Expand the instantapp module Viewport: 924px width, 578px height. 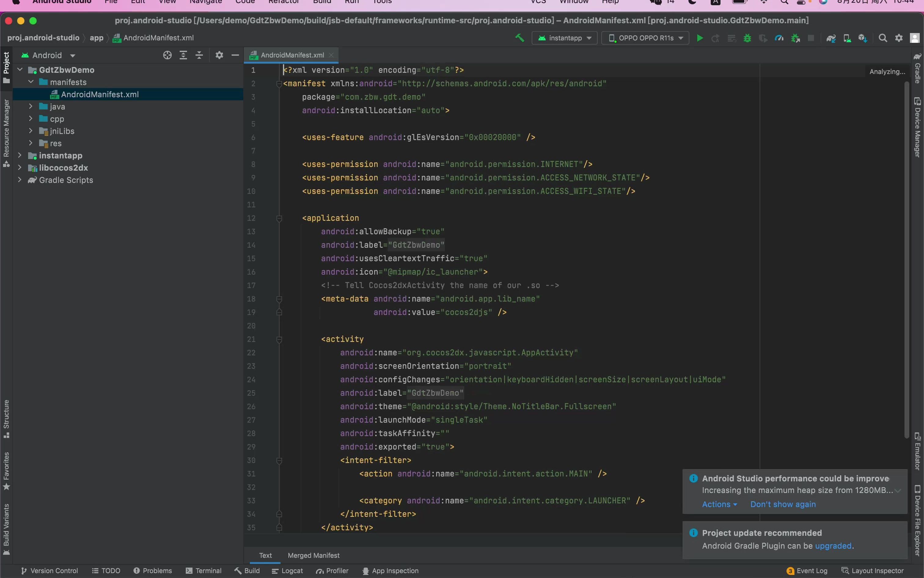pyautogui.click(x=20, y=155)
